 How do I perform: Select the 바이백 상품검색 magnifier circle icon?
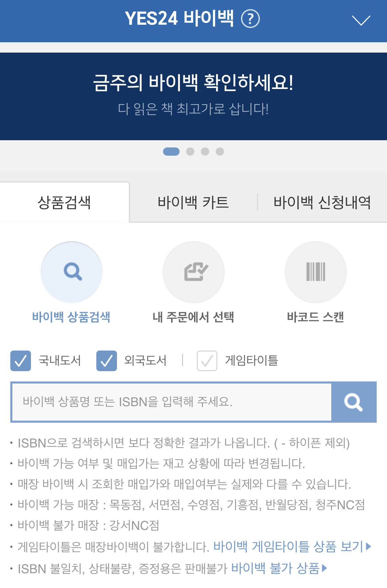(72, 272)
